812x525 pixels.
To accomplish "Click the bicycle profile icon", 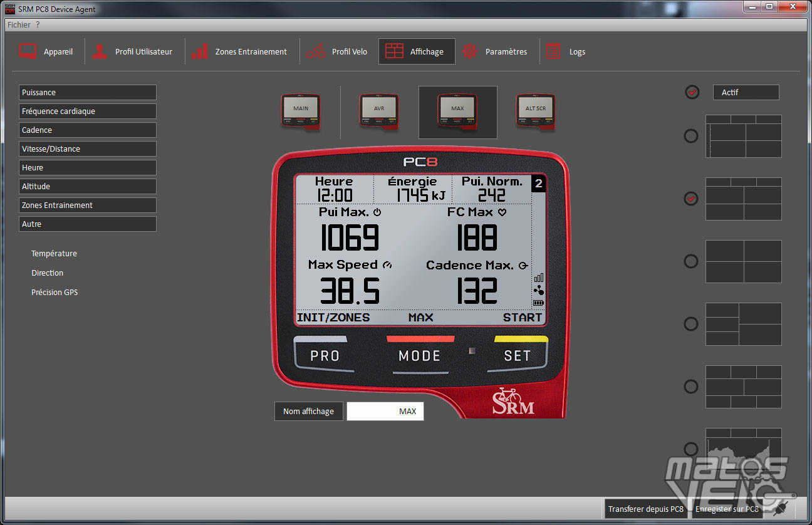I will 316,51.
